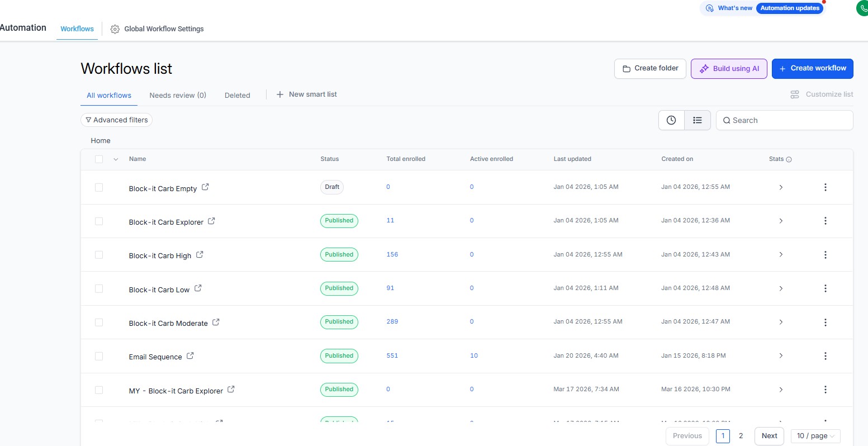The width and height of the screenshot is (868, 446).
Task: Check the Block-it Carb High row checkbox
Action: coord(99,255)
